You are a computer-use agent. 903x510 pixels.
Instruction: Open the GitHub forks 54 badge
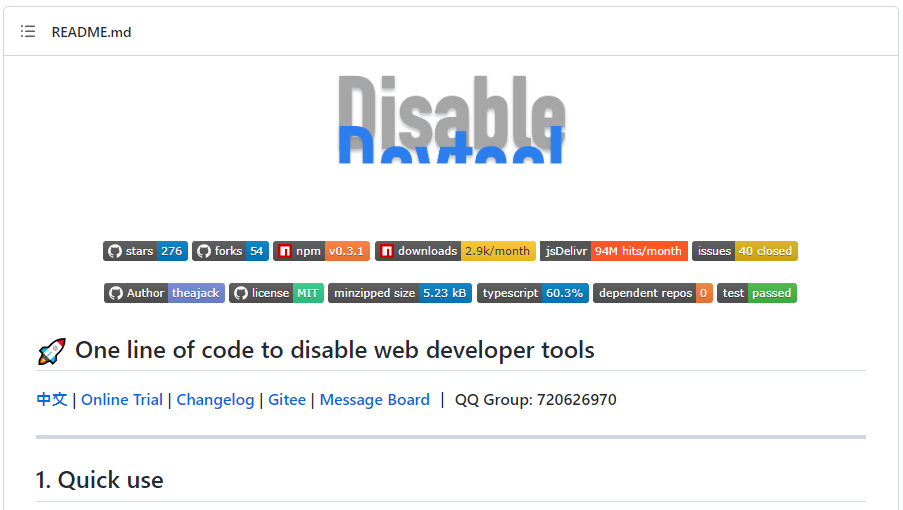[x=230, y=251]
